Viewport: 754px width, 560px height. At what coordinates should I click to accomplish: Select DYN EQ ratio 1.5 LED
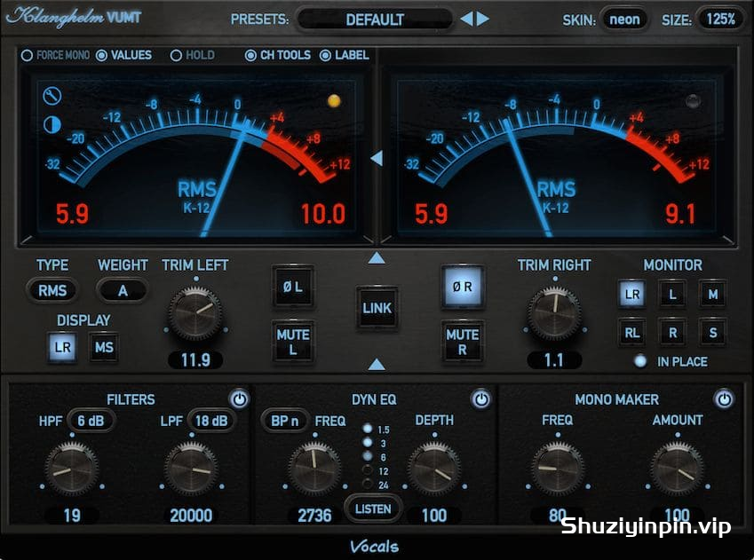coord(368,429)
